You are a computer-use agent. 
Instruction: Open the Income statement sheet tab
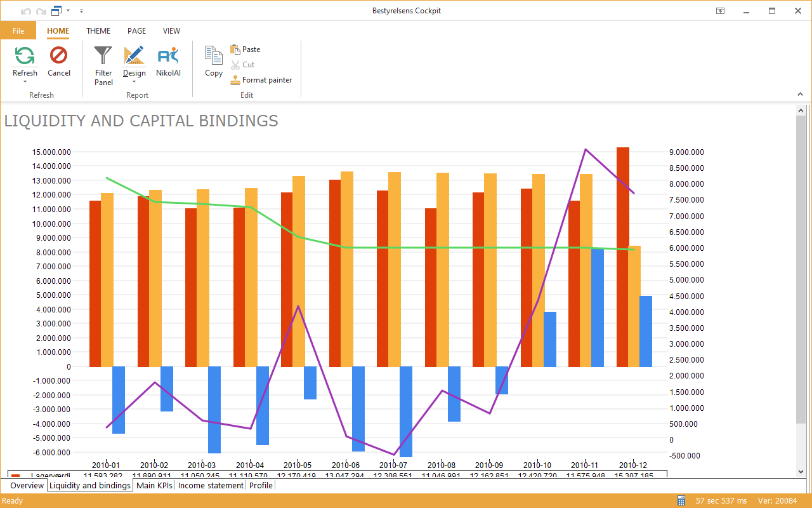click(211, 485)
